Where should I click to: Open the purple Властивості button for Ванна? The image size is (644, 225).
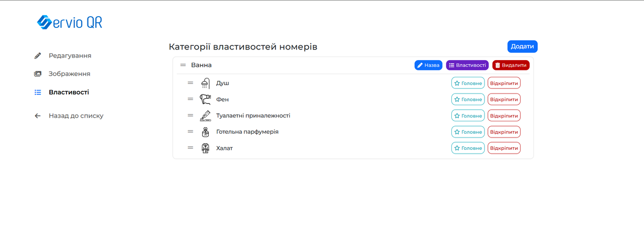tap(467, 65)
